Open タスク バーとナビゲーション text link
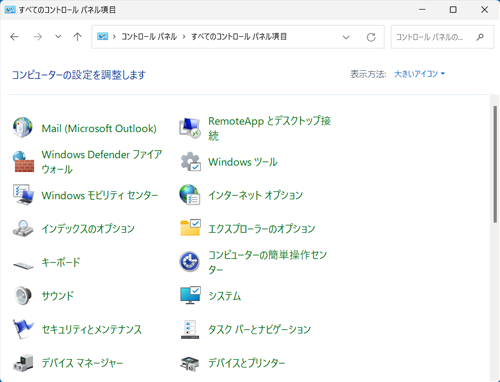 point(259,329)
